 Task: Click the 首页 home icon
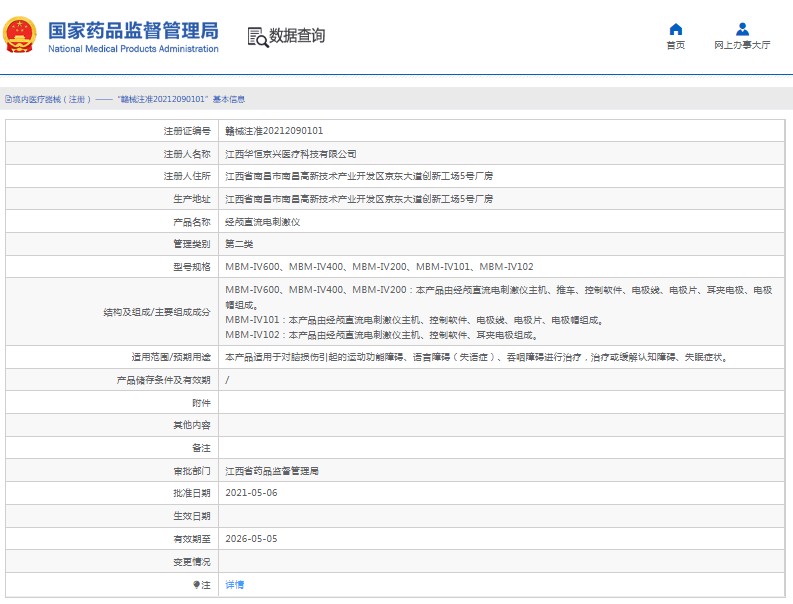(676, 29)
